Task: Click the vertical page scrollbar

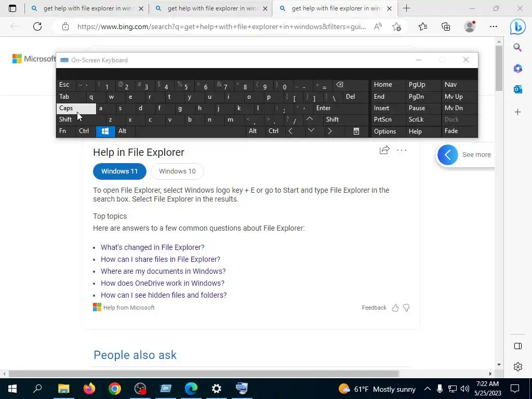Action: coord(498,68)
